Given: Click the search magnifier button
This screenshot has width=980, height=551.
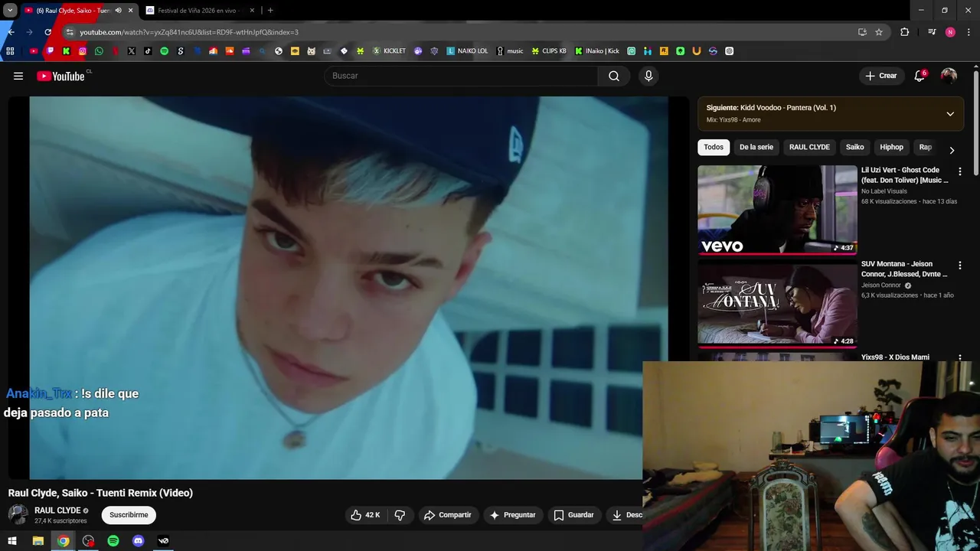Looking at the screenshot, I should tap(614, 76).
